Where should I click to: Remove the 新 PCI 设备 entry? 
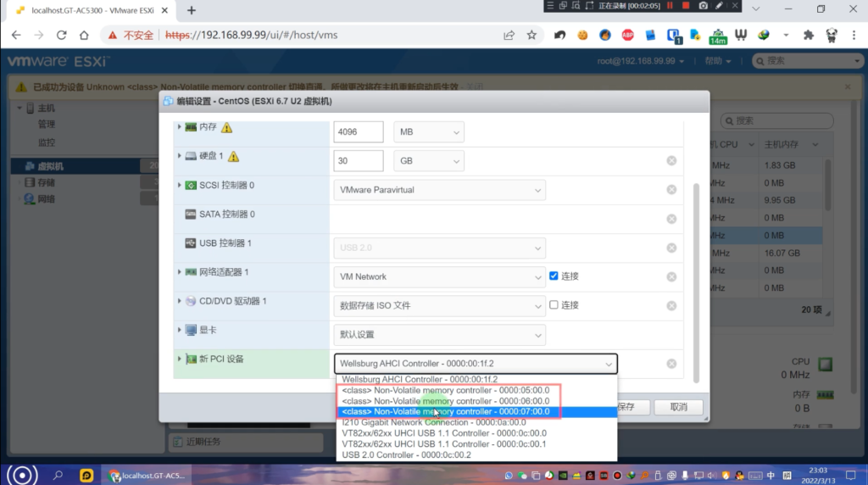[671, 364]
